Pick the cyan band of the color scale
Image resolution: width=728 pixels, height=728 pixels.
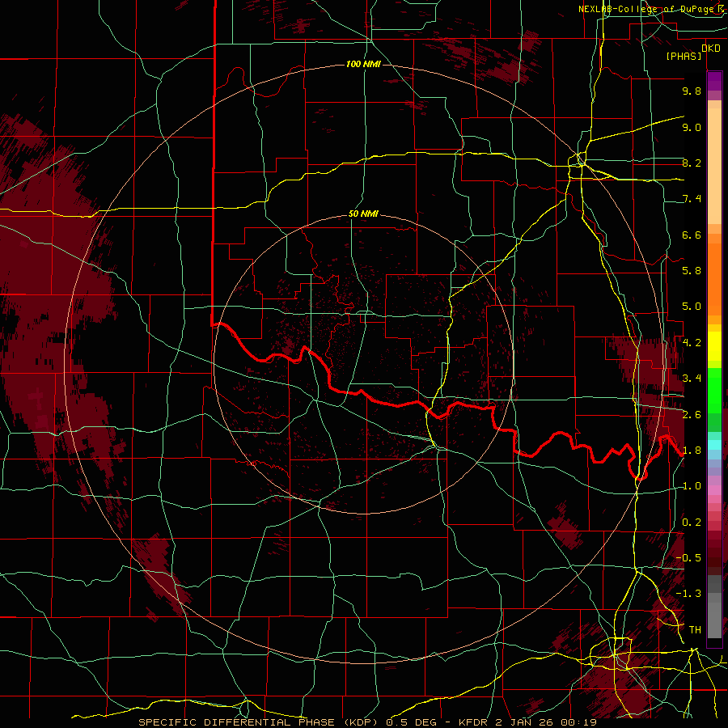[x=714, y=445]
